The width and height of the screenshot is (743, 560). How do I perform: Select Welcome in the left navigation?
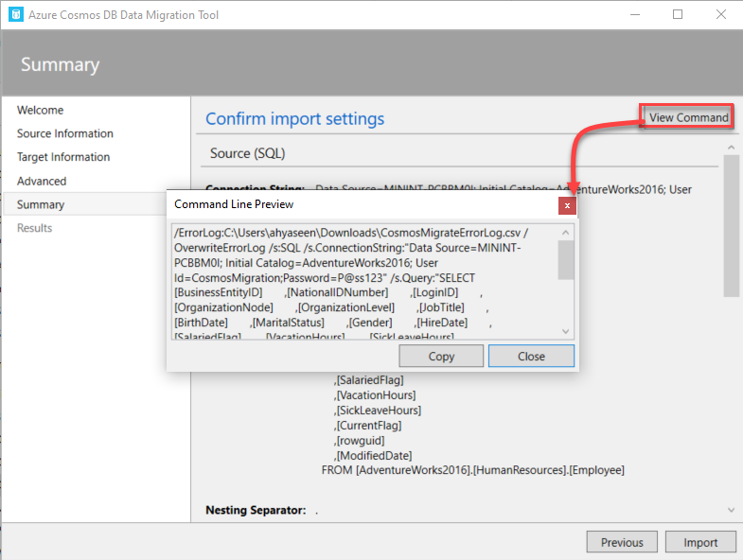(41, 110)
